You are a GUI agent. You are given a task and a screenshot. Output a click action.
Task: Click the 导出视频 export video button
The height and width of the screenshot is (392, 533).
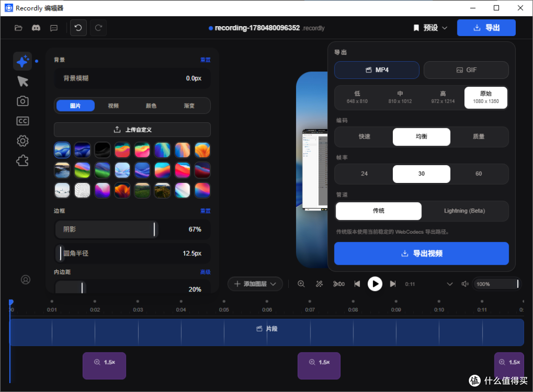pos(421,253)
